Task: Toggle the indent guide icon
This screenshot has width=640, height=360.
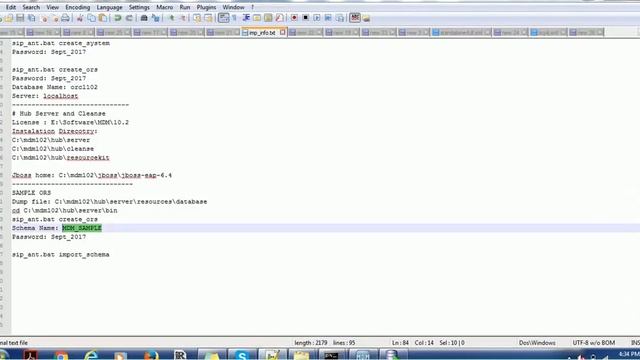Action: pos(246,18)
